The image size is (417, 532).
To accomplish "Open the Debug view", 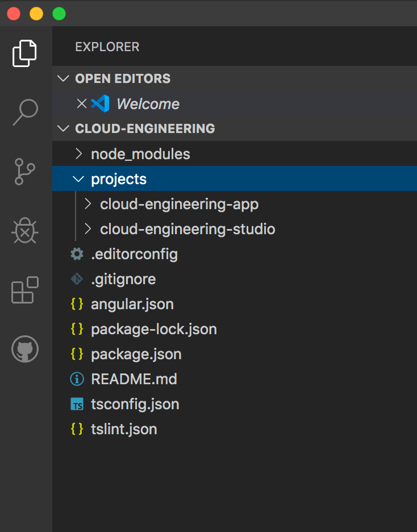I will coord(25,231).
